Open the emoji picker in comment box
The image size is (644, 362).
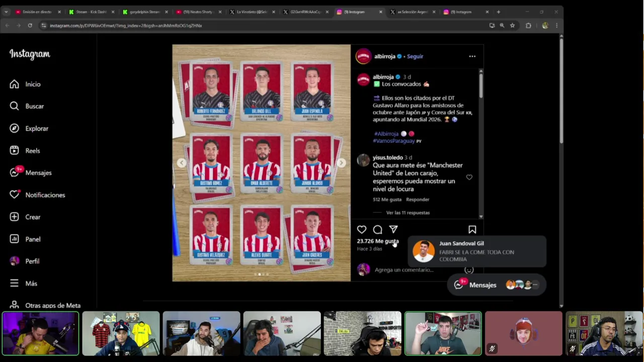tap(469, 270)
